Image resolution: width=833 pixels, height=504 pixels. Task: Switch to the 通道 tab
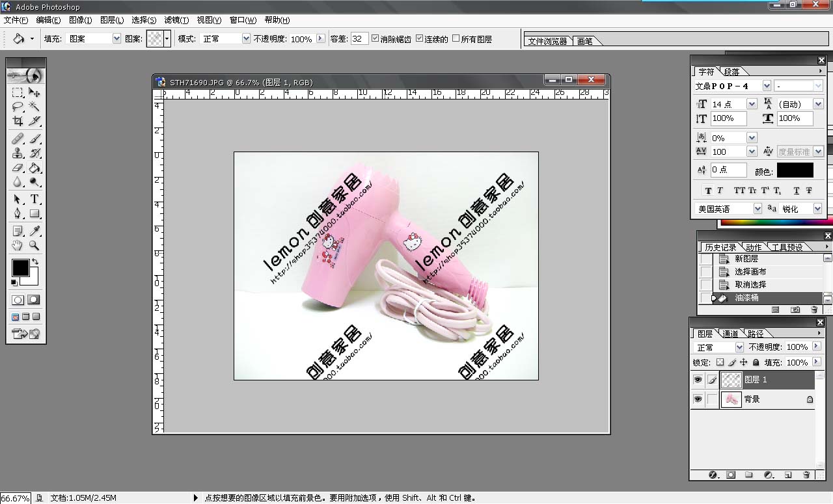click(x=730, y=334)
